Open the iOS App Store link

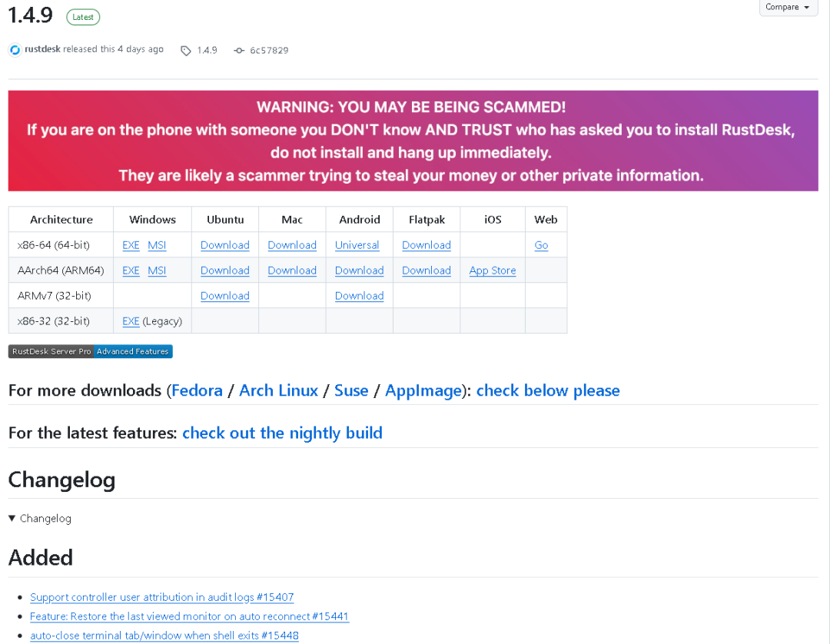493,271
